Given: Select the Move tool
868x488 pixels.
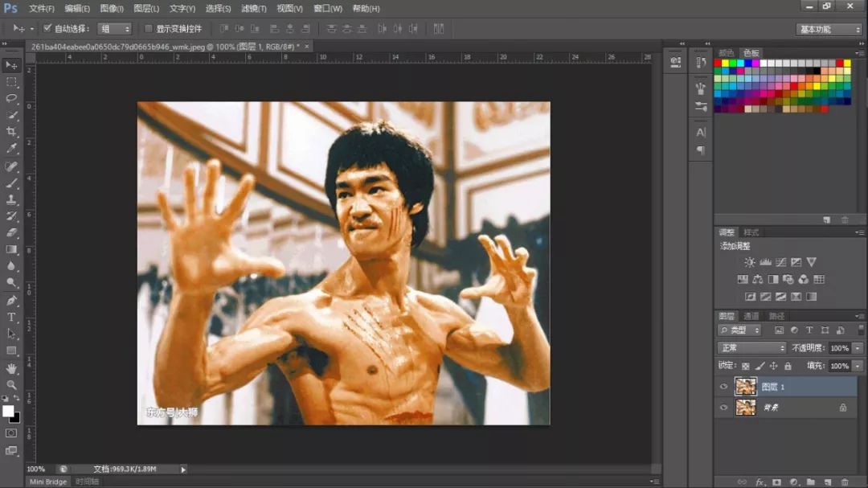Looking at the screenshot, I should pos(11,64).
